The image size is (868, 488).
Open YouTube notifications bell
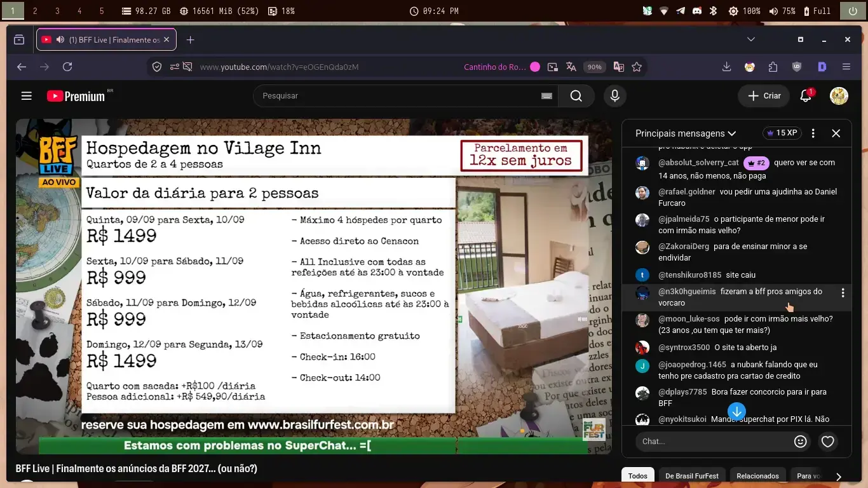(x=806, y=96)
